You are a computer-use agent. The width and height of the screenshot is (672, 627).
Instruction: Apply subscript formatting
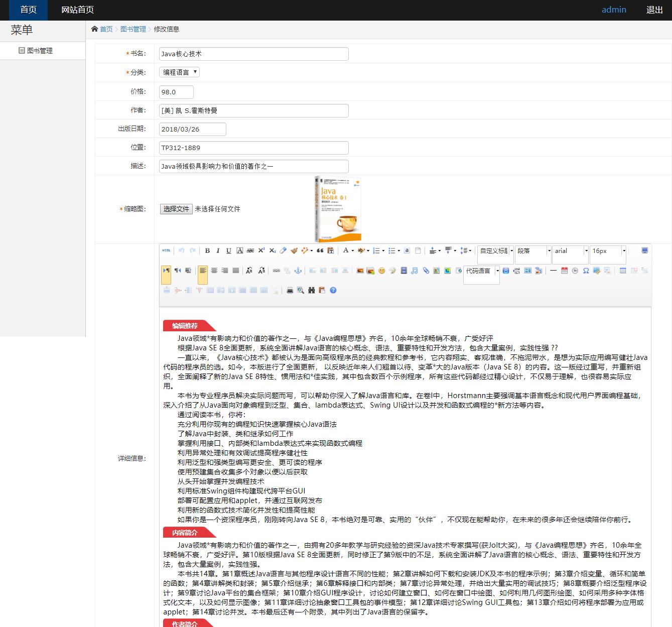tap(273, 250)
